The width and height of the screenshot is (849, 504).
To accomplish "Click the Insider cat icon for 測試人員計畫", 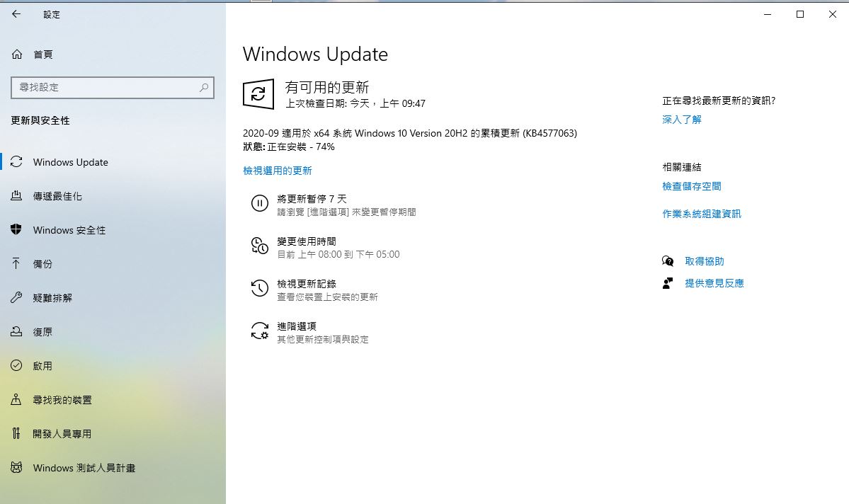I will tap(16, 467).
